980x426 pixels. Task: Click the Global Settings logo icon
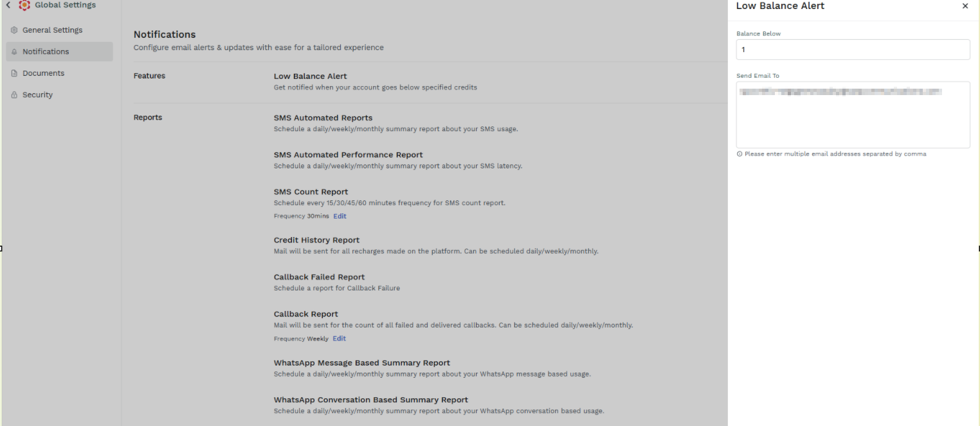[24, 5]
